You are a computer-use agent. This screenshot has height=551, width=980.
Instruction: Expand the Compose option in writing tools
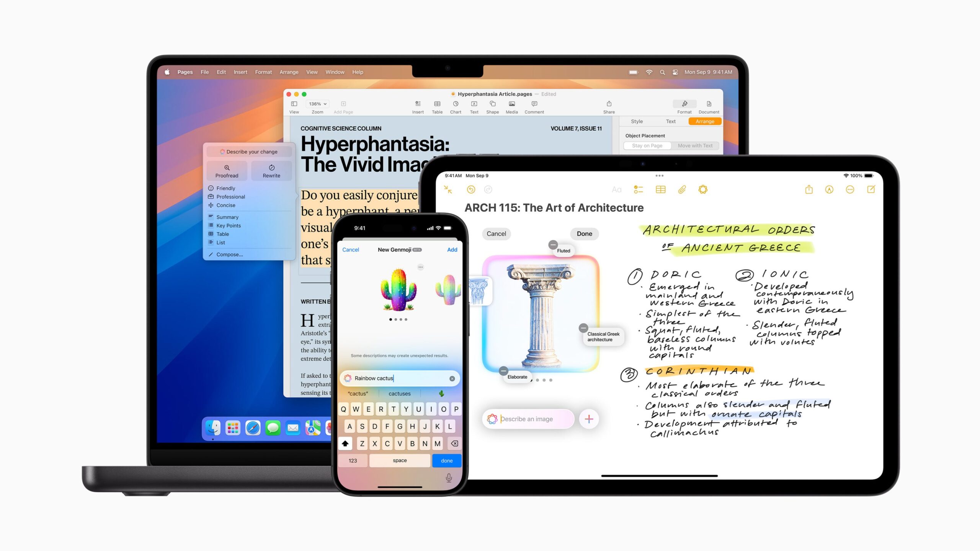coord(230,254)
